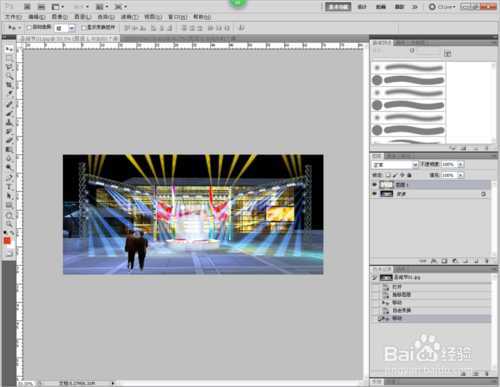Select the Clone Stamp tool
Screen dimensions: 500x387
coord(9,123)
